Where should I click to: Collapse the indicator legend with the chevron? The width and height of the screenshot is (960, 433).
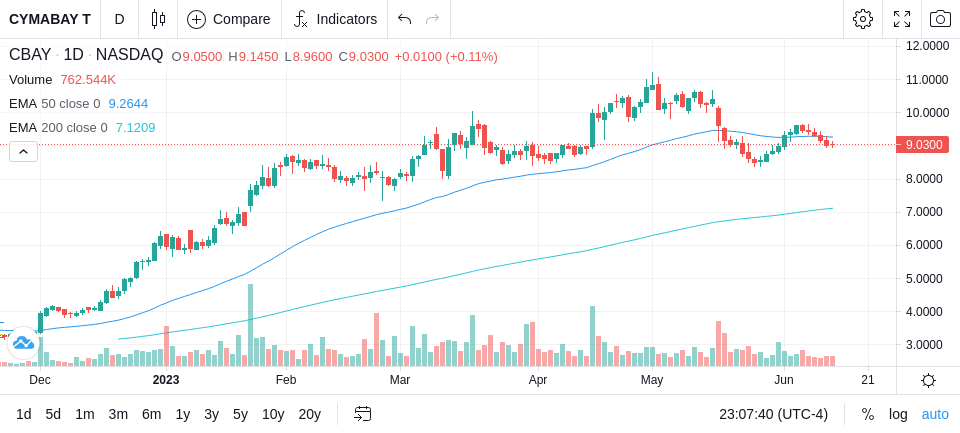tap(23, 151)
